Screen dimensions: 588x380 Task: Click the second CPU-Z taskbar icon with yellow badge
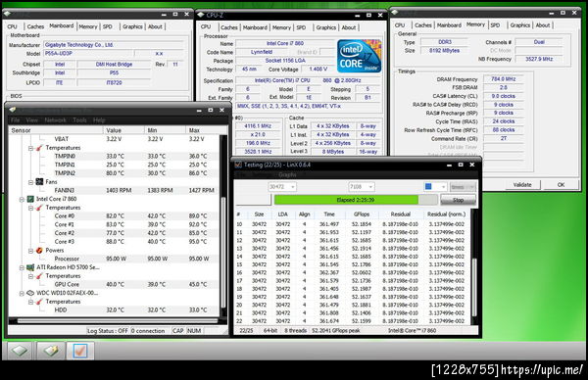tap(51, 351)
